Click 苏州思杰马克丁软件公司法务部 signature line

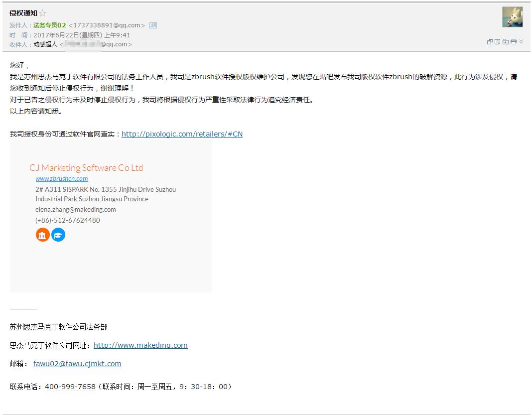click(59, 327)
